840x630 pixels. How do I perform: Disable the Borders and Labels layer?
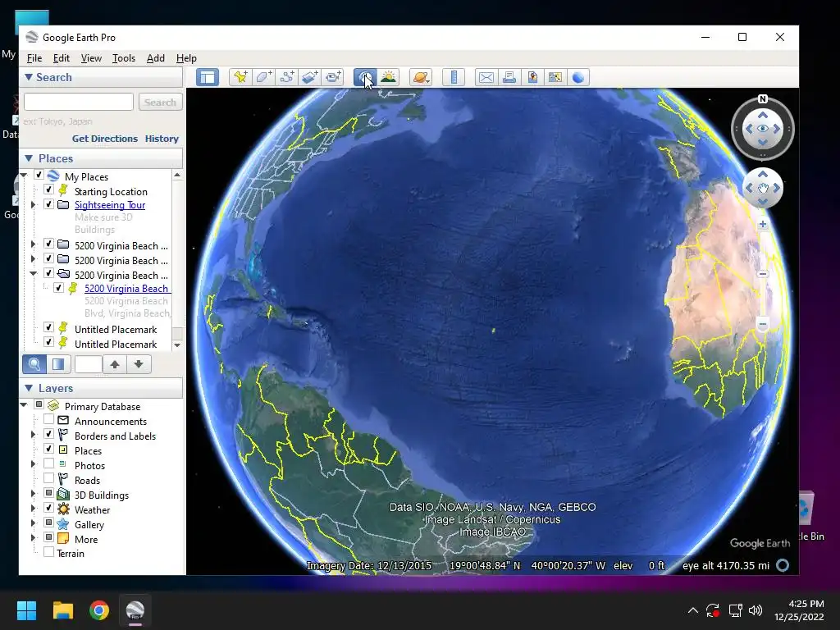pyautogui.click(x=48, y=434)
